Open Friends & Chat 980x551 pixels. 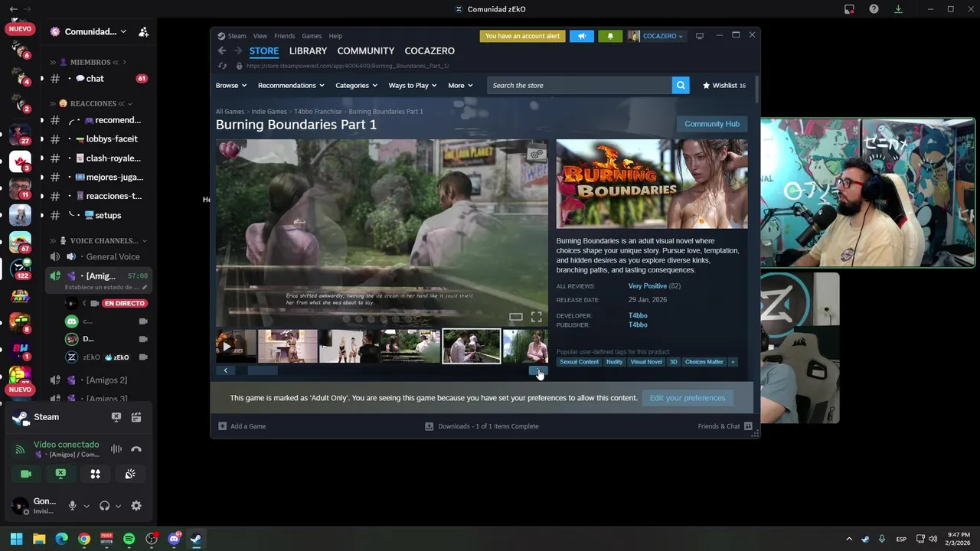[x=725, y=426]
